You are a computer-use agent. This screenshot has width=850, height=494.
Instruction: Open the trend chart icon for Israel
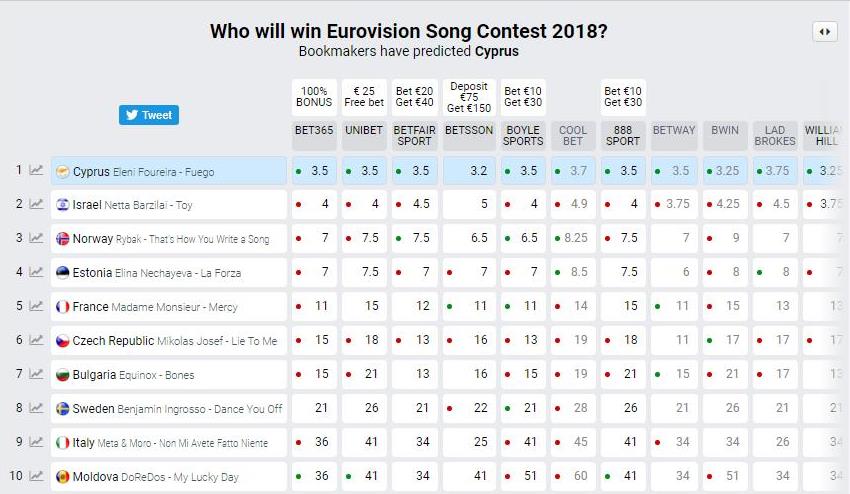tap(36, 204)
